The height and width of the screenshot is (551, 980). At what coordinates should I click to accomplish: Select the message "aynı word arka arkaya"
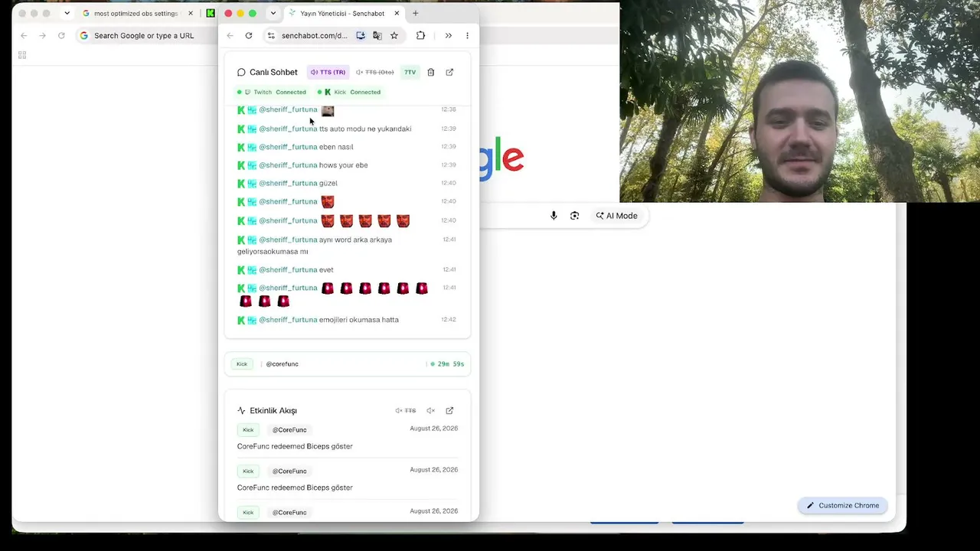click(x=355, y=240)
